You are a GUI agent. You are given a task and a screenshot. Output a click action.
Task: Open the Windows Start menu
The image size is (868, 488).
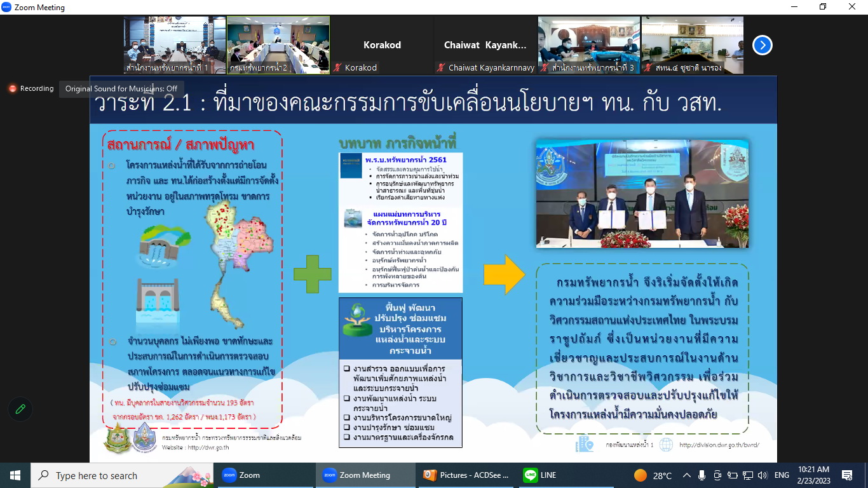click(x=15, y=475)
